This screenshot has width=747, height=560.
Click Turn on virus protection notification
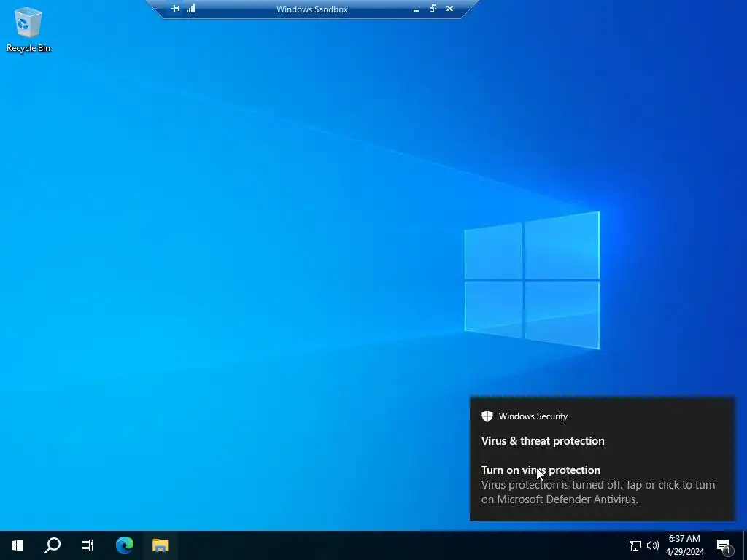click(541, 470)
